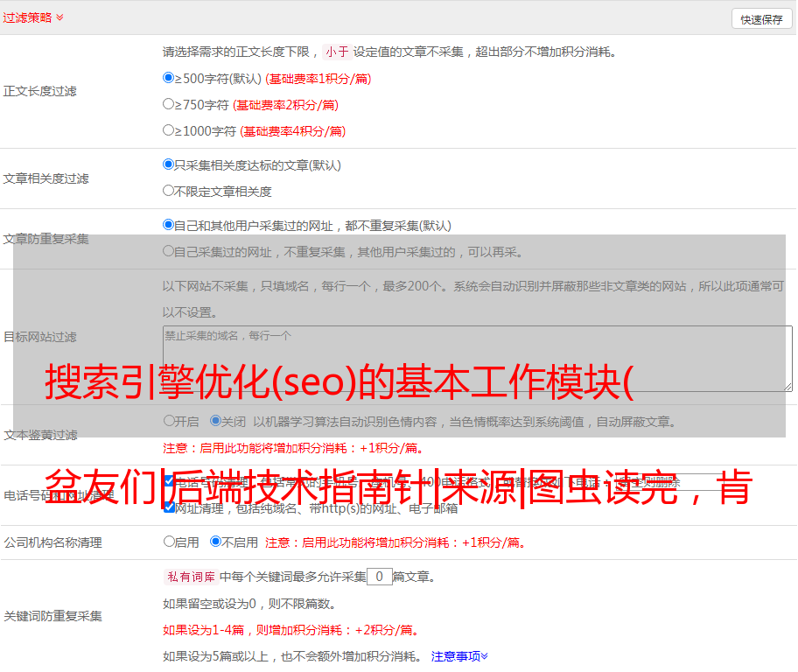The height and width of the screenshot is (672, 798).
Task: Turn on 文本鉴黄过滤 with 开启
Action: (x=169, y=421)
